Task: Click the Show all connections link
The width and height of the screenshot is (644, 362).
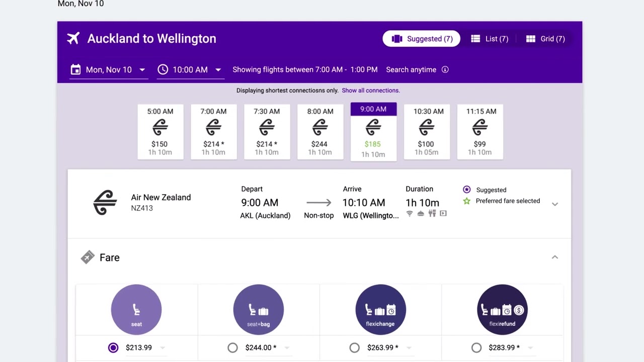Action: coord(371,90)
